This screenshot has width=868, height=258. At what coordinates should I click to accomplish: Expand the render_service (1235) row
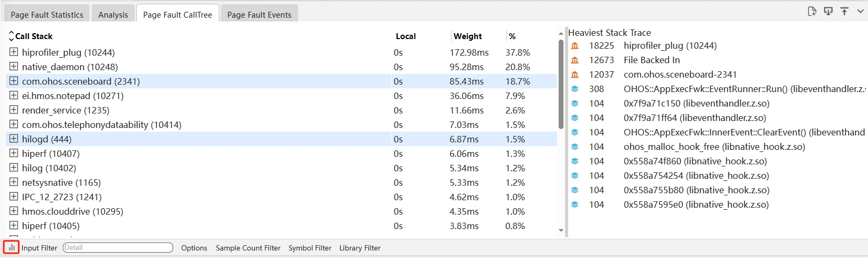point(14,110)
